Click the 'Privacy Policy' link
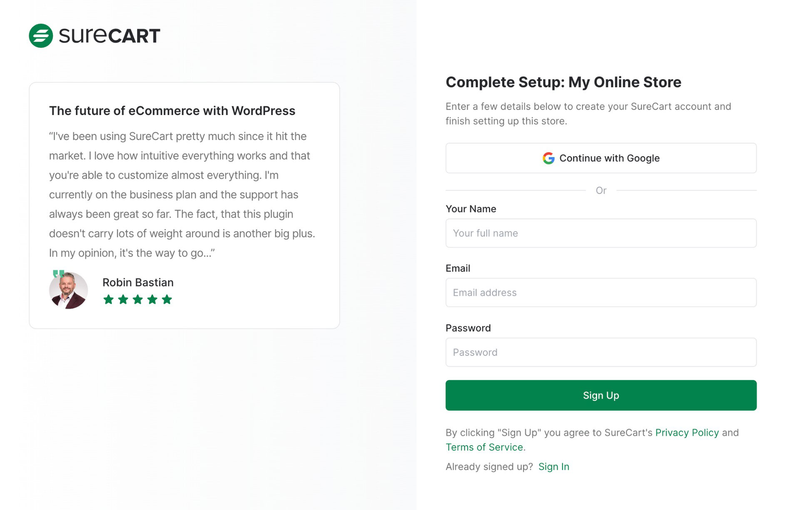Screen dimensions: 812x510 (x=687, y=432)
